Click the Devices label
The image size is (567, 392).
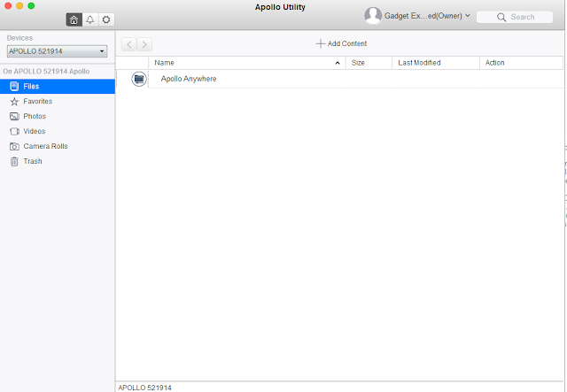point(19,38)
